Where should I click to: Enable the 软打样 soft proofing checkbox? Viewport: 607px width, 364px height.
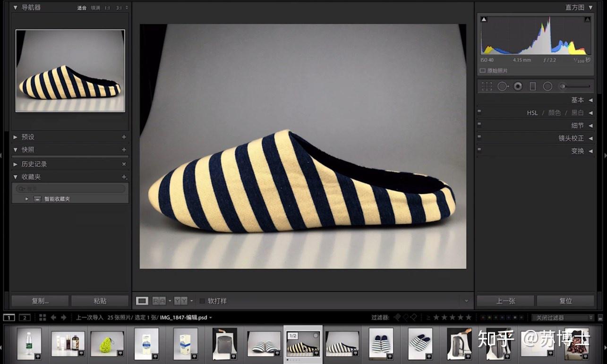[202, 301]
